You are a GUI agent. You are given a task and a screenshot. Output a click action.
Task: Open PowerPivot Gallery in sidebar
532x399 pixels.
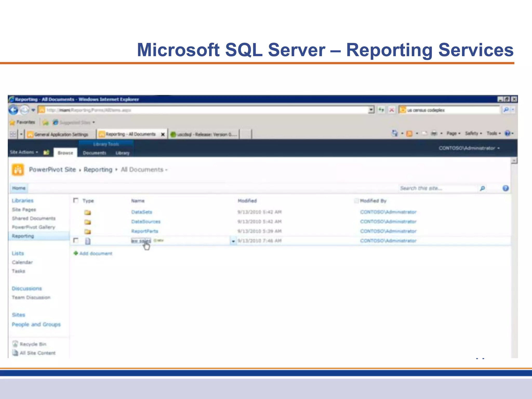click(x=34, y=227)
